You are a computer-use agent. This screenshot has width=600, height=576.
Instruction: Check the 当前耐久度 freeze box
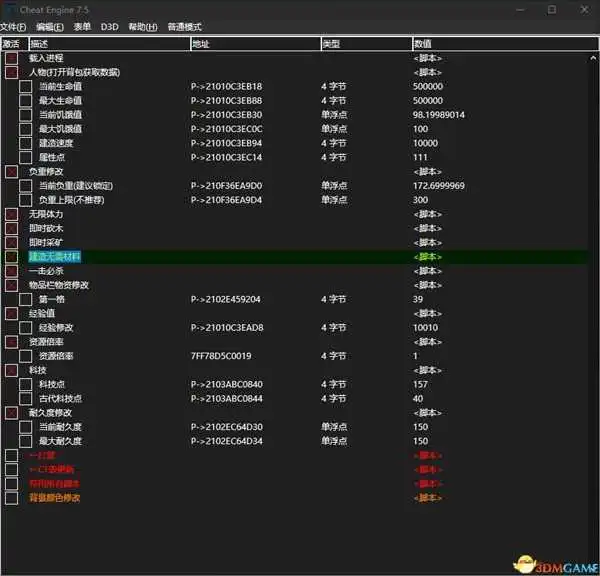(26, 427)
